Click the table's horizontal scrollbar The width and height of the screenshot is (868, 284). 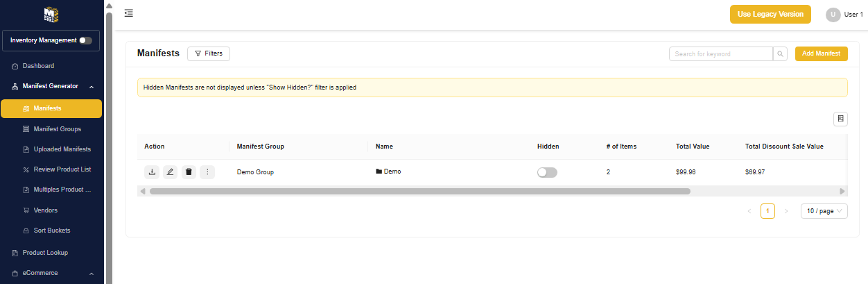[x=419, y=191]
